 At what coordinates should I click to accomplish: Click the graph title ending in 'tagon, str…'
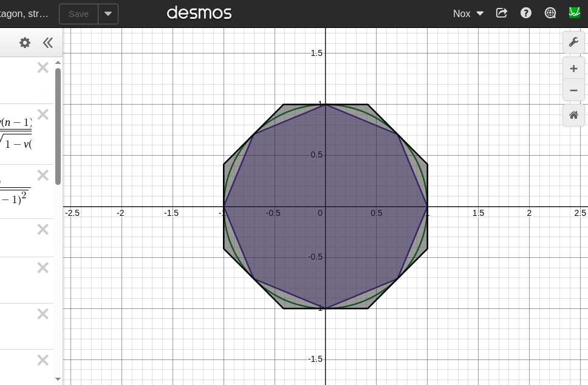24,14
